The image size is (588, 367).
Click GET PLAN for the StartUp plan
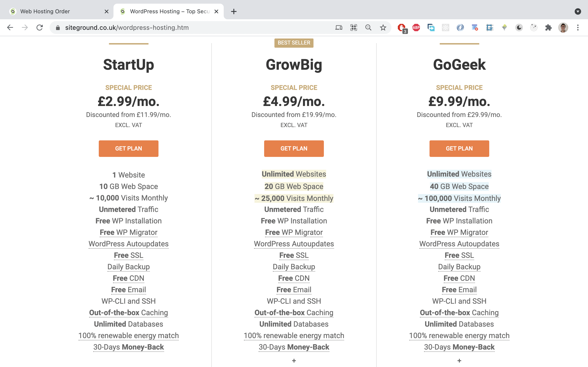click(x=129, y=149)
